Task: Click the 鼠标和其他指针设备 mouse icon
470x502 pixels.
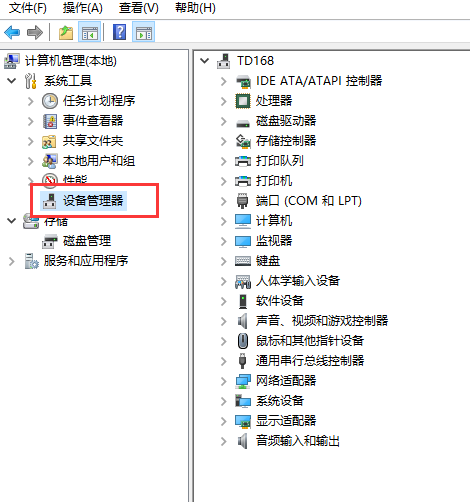Action: click(243, 341)
